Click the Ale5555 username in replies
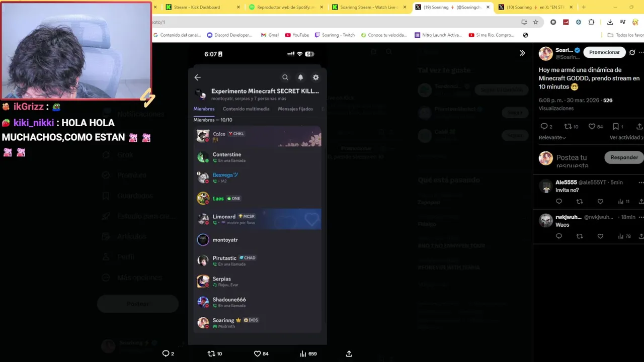Viewport: 644px width, 362px height. click(x=566, y=182)
